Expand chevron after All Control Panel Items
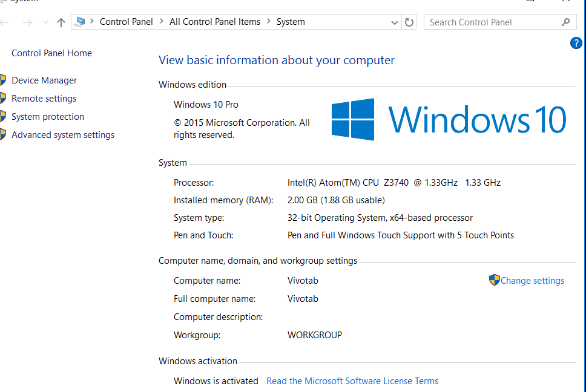 click(268, 21)
